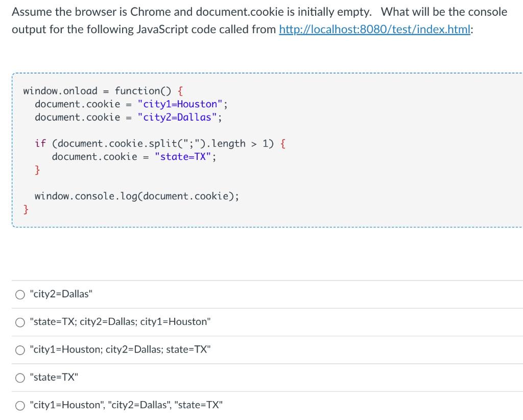Pick the last answer with quoted comma-separated cookies
Screen dimensions: 523x420
point(20,405)
